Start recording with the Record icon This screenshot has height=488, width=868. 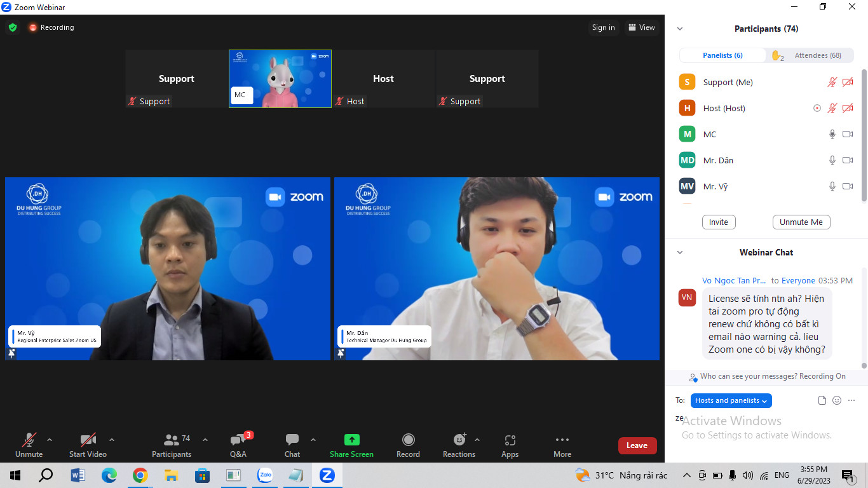click(408, 440)
